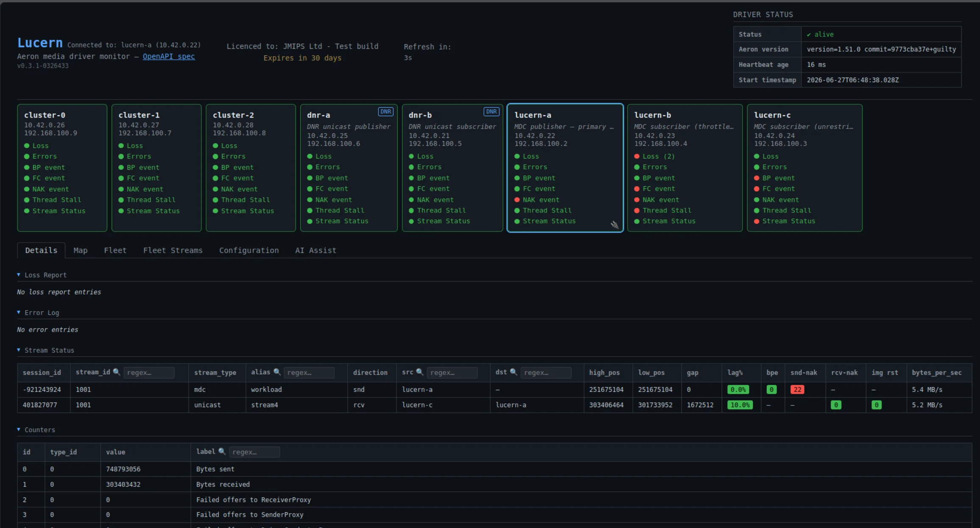Click the red NAK event dot on lucern-a
The width and height of the screenshot is (980, 528).
(517, 200)
